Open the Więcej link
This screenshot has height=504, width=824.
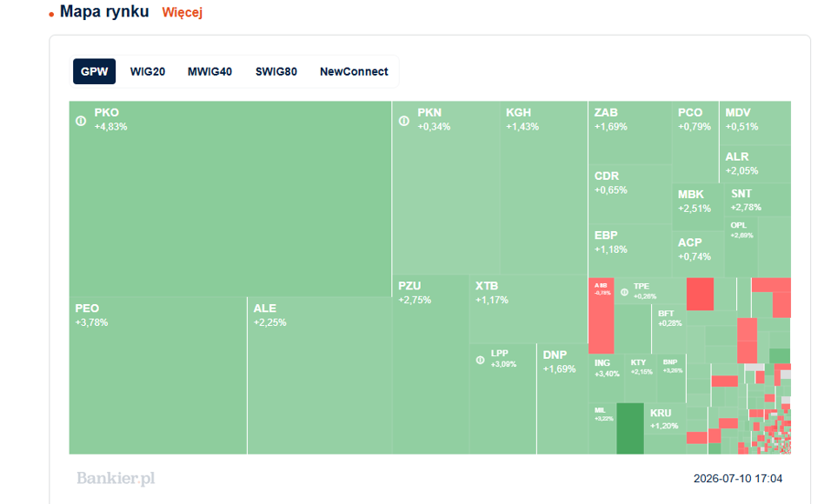pos(182,12)
